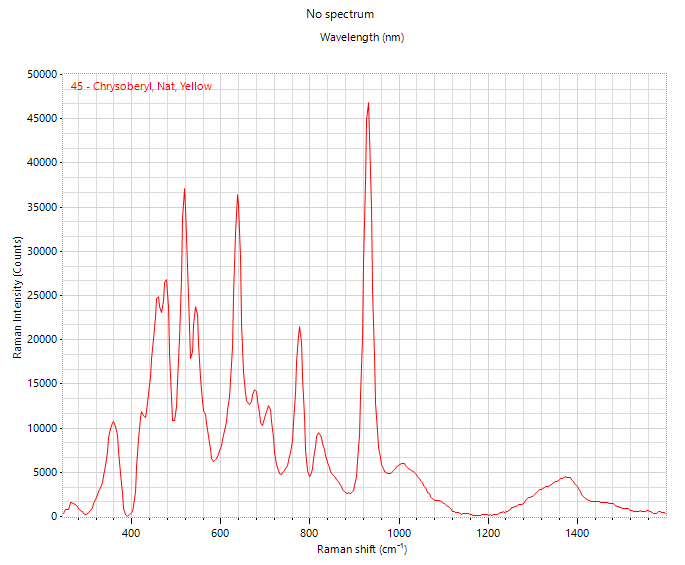
Task: Click the small peak near 360 cm-1
Action: point(114,422)
